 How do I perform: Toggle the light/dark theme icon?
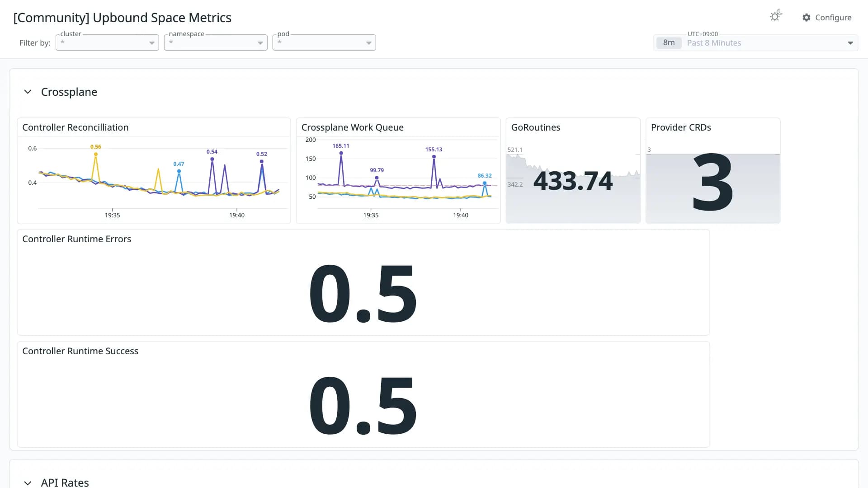(x=776, y=16)
